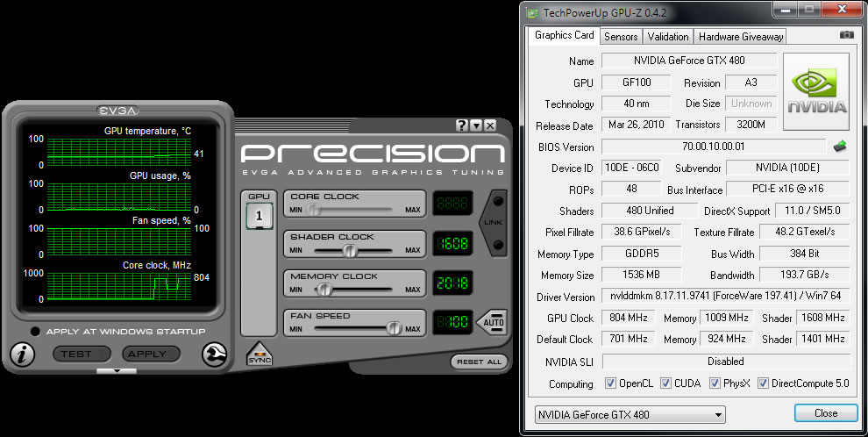Click the Precision minimize arrow icon
868x437 pixels.
pyautogui.click(x=476, y=125)
